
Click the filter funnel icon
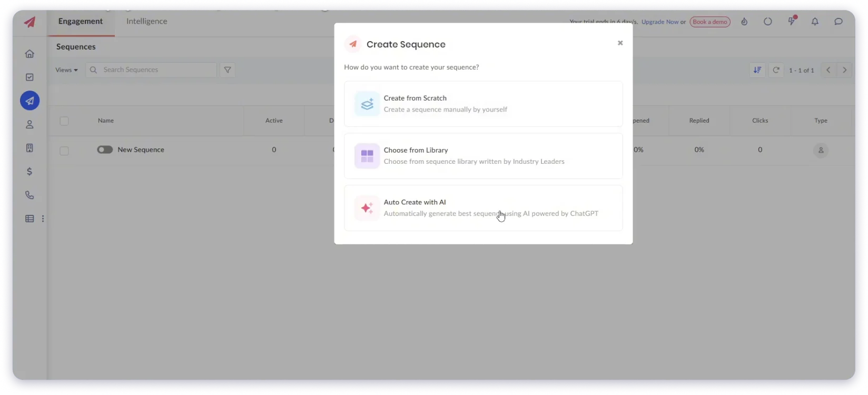coord(228,70)
